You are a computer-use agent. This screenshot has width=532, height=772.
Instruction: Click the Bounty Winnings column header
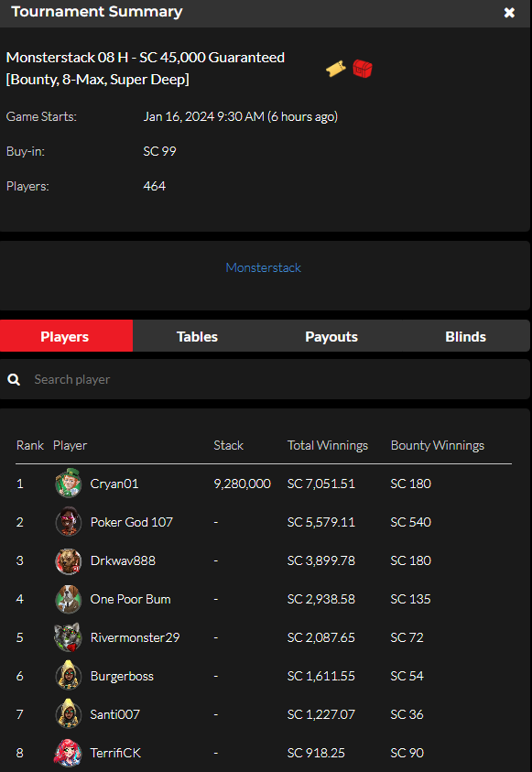(x=438, y=446)
